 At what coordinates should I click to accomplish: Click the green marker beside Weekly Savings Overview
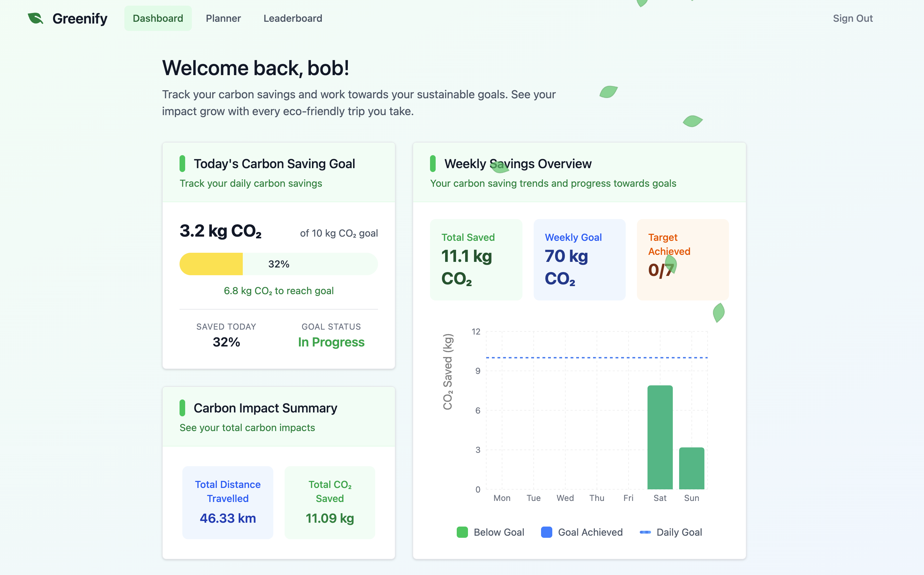click(433, 164)
